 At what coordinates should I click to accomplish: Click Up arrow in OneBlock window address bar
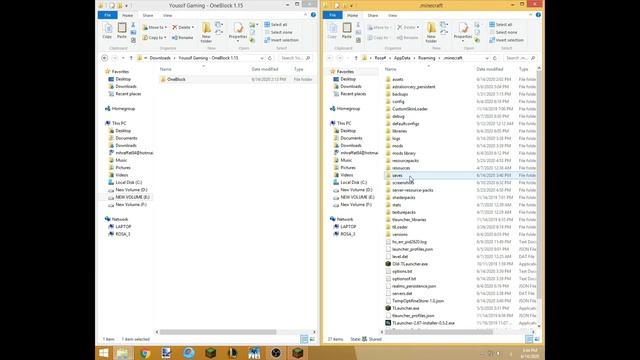131,58
